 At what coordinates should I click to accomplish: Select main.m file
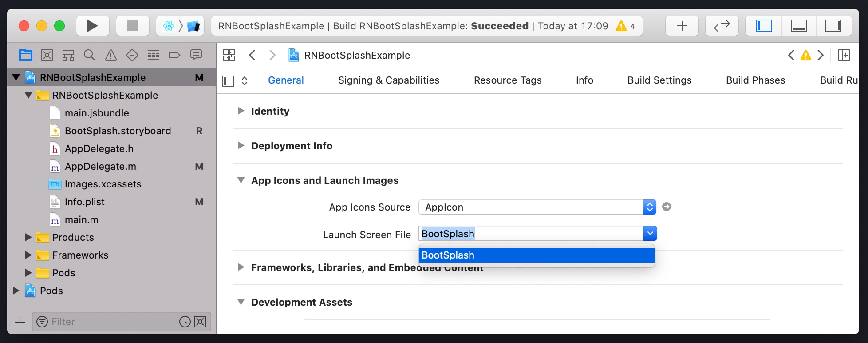click(81, 219)
